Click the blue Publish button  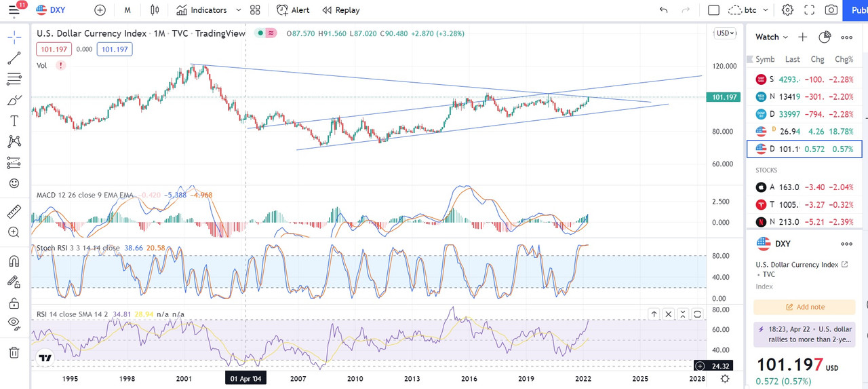click(x=856, y=10)
